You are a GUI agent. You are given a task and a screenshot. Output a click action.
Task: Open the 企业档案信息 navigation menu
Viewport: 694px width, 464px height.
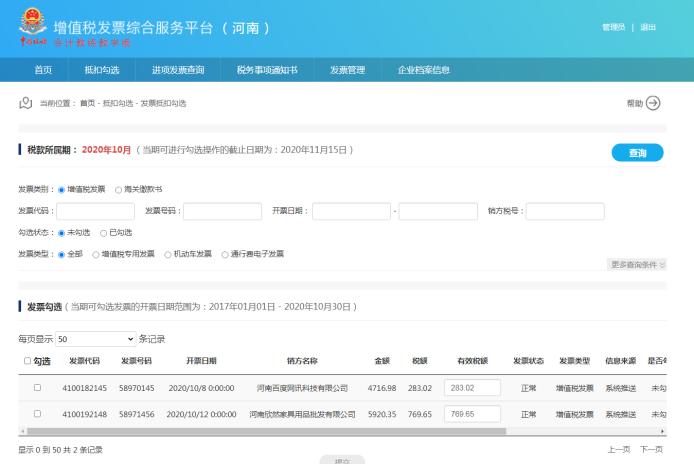424,70
